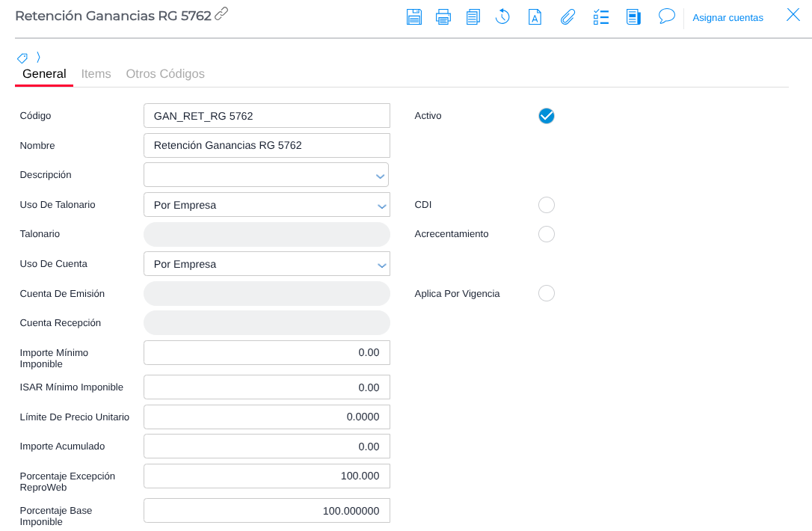The width and height of the screenshot is (812, 531).
Task: Click the Asignar cuentas link
Action: tap(728, 17)
